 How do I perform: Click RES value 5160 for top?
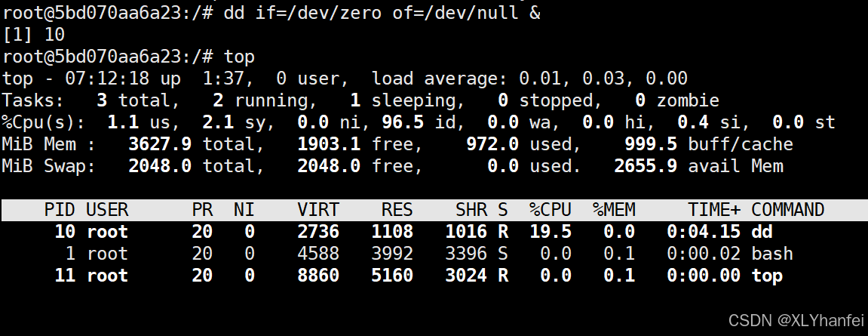coord(392,275)
